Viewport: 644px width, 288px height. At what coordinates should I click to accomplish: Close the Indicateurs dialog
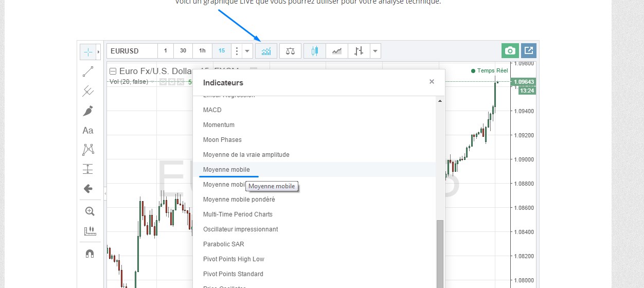432,82
